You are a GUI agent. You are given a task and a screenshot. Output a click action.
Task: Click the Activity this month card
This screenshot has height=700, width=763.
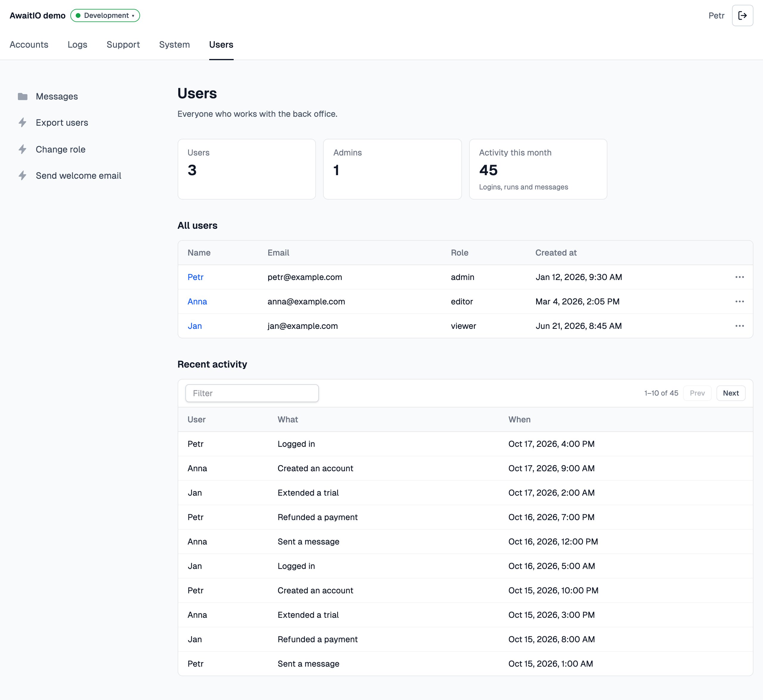click(538, 169)
